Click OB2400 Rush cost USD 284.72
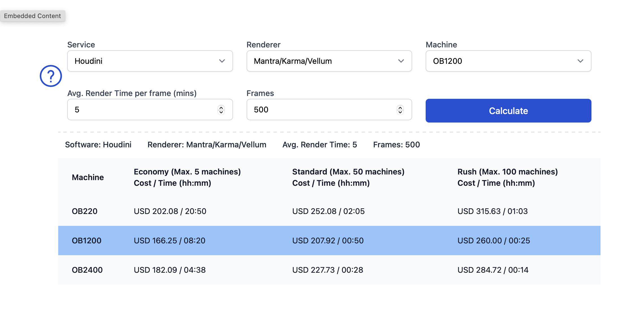This screenshot has width=644, height=319. [479, 270]
